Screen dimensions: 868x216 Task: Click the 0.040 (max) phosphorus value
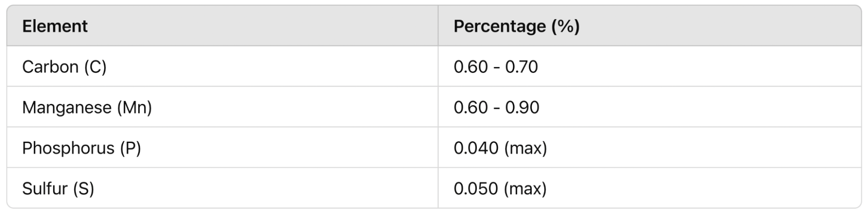pos(500,148)
